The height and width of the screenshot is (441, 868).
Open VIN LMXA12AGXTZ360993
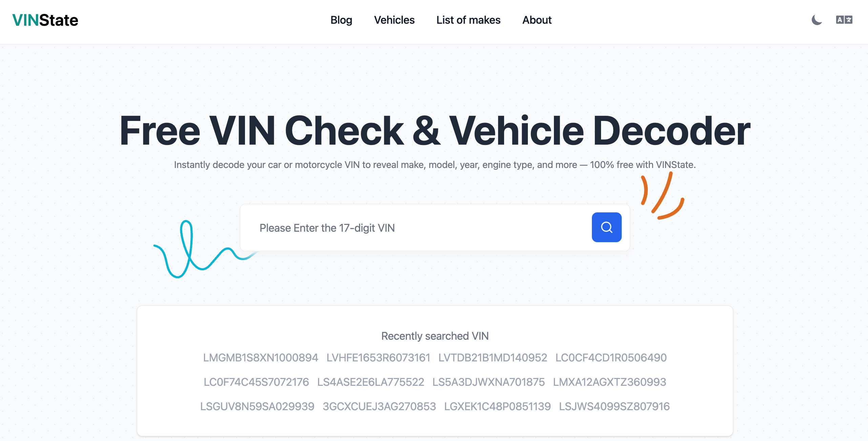[x=609, y=382]
